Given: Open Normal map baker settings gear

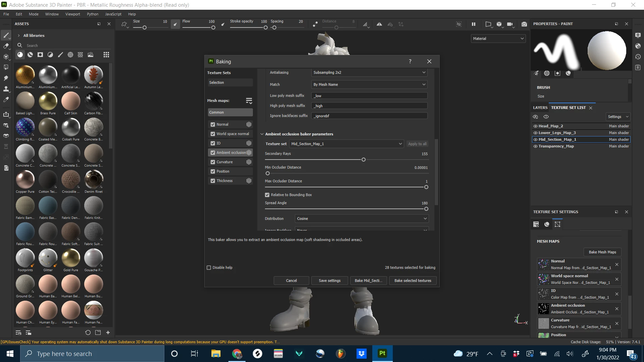Looking at the screenshot, I should click(249, 124).
